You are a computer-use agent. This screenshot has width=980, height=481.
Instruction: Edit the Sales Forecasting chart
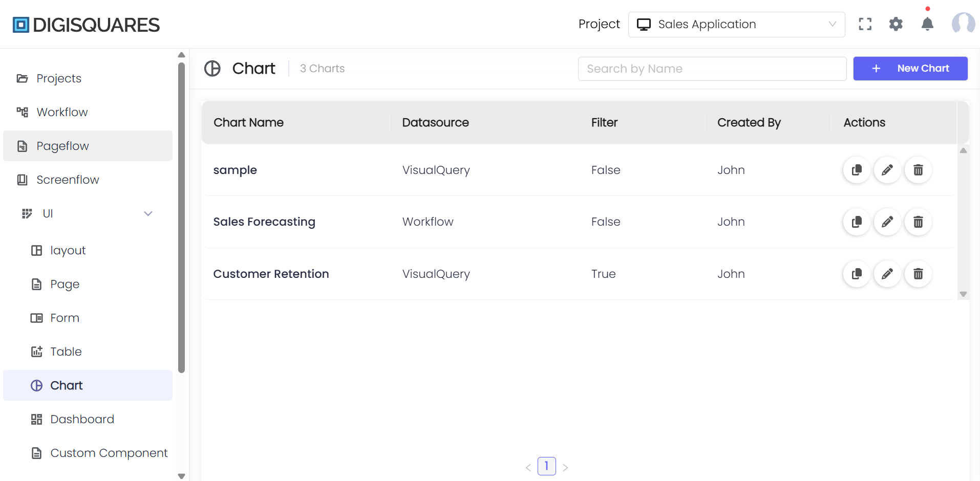click(887, 222)
